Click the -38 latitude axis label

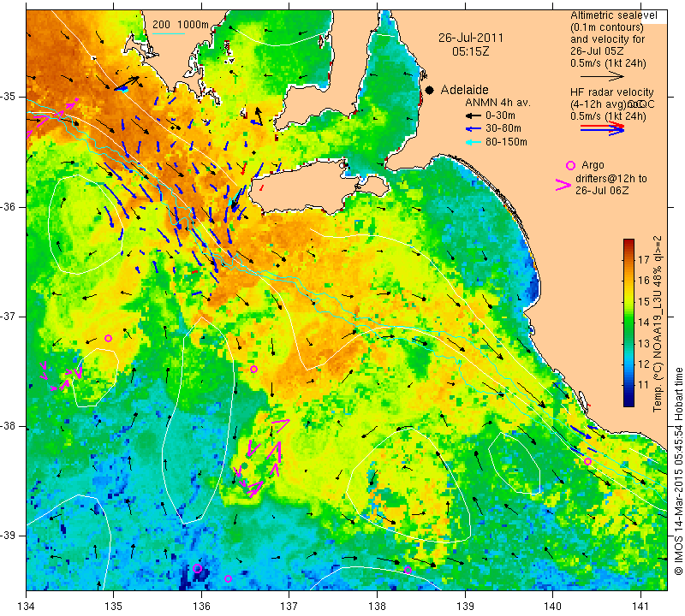click(10, 426)
